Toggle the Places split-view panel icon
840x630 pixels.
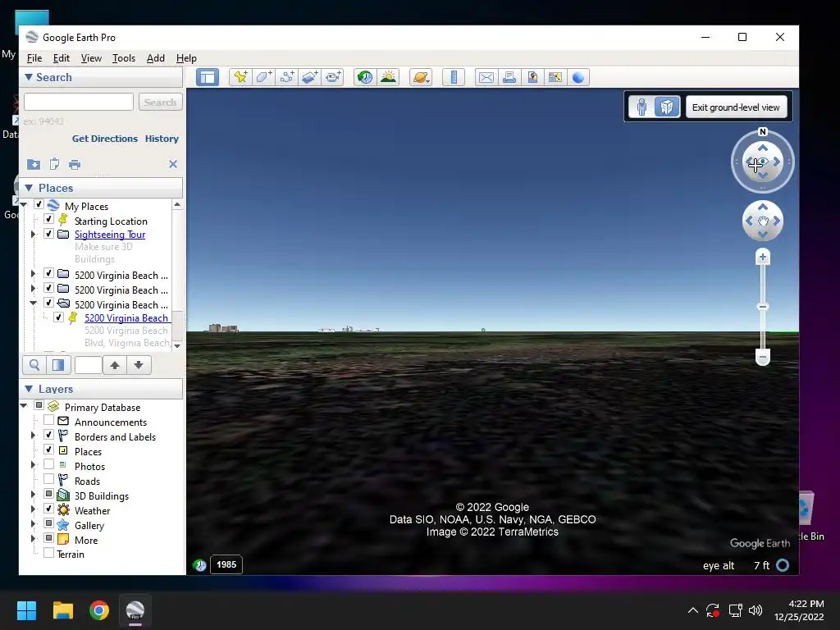58,365
